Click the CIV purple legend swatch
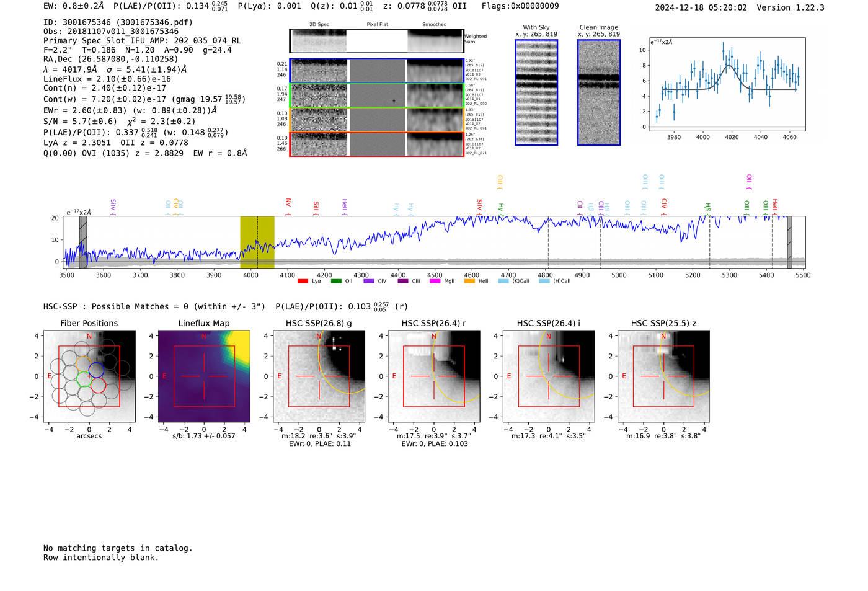Screen dimensions: 868x591 click(369, 281)
